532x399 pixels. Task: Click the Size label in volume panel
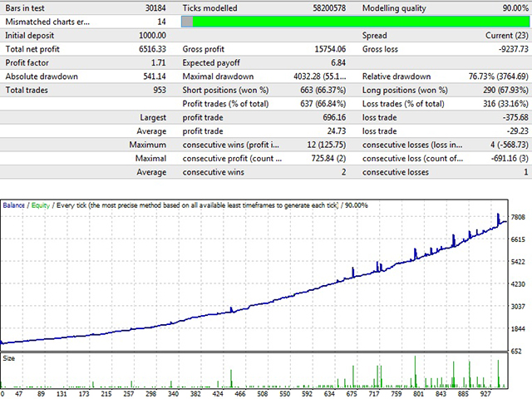(8, 358)
